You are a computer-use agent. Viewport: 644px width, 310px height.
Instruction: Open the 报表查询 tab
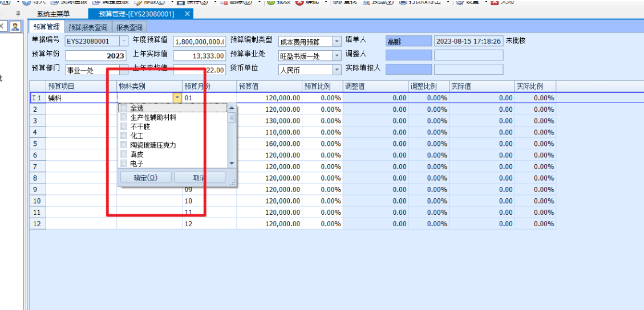(x=129, y=27)
